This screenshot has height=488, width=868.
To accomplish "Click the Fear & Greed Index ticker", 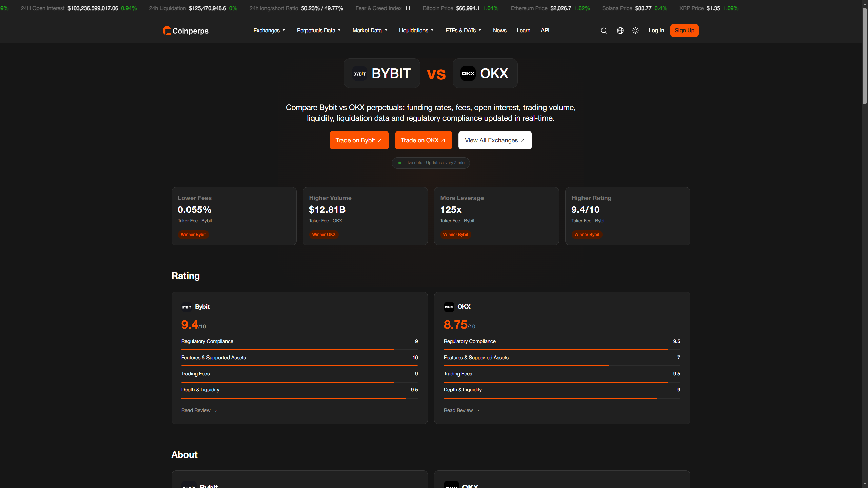I will pos(383,8).
